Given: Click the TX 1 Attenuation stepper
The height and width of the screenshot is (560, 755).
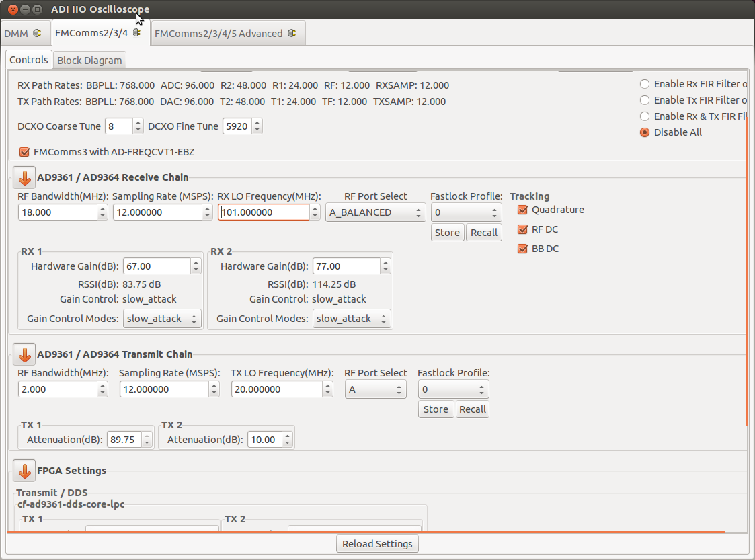Looking at the screenshot, I should 147,439.
